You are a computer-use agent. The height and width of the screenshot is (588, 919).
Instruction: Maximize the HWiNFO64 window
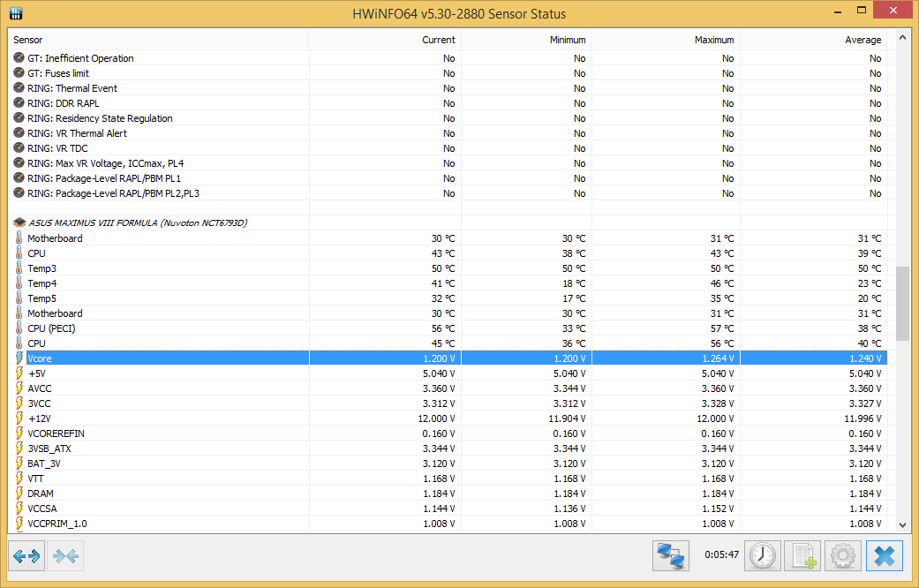pos(861,10)
